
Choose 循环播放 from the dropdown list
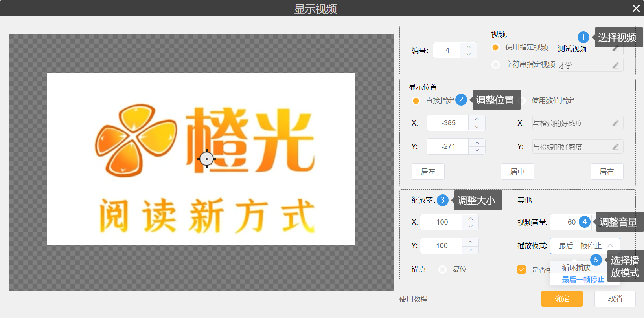pyautogui.click(x=576, y=268)
